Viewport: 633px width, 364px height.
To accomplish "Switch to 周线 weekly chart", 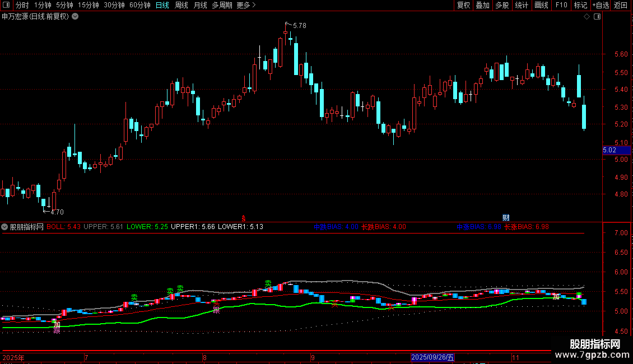I will (x=181, y=5).
